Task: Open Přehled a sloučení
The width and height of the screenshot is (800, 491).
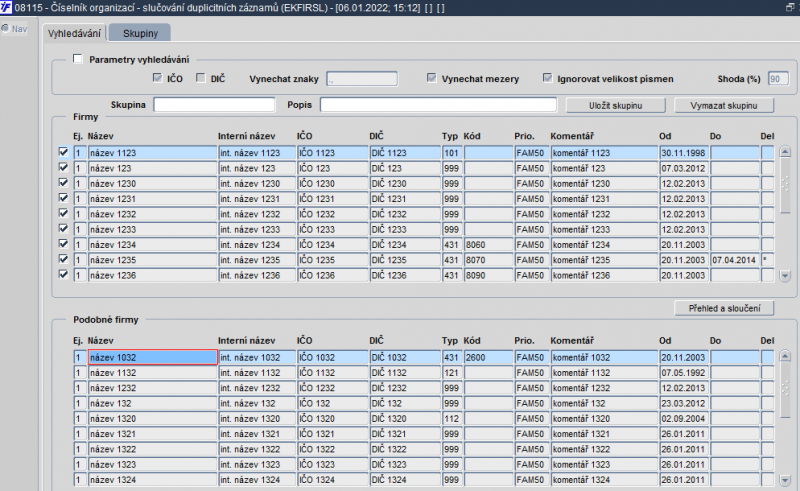Action: 724,308
